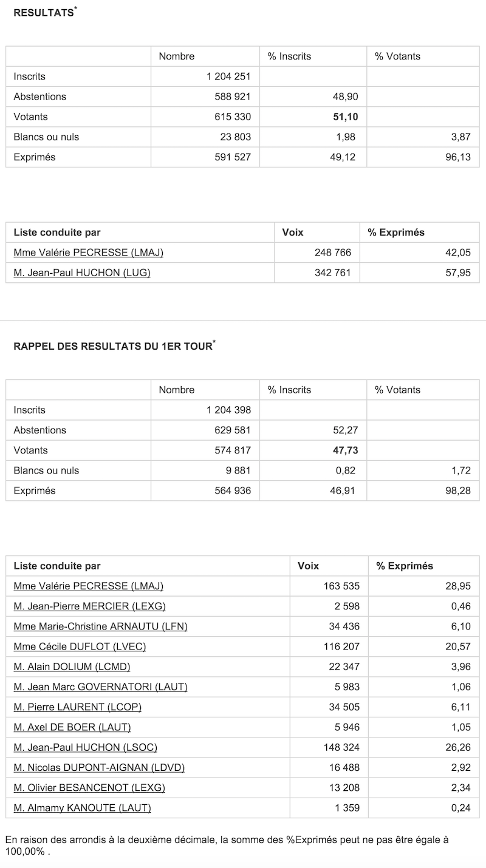Viewport: 486px width, 868px height.
Task: Open Jean-Paul HUCHON (LSOC) list link
Action: coord(84,747)
